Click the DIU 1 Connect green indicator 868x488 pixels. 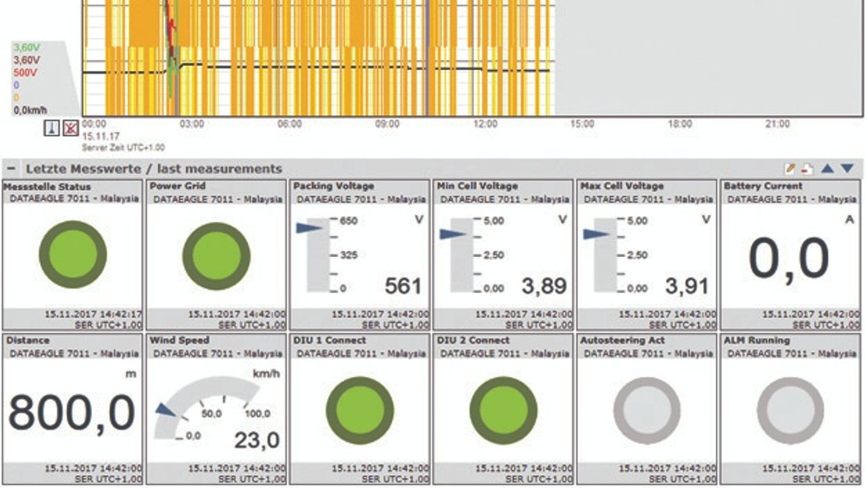coord(360,410)
